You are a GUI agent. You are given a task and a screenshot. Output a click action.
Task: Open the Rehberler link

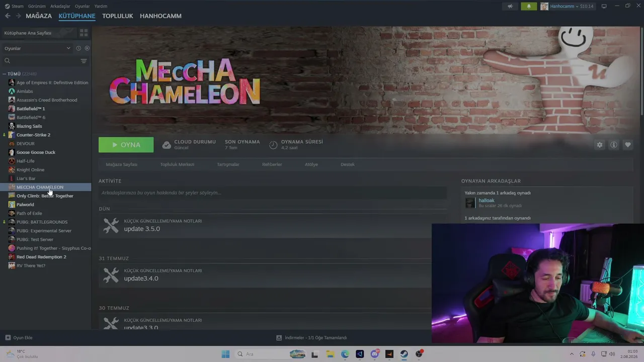(x=272, y=164)
